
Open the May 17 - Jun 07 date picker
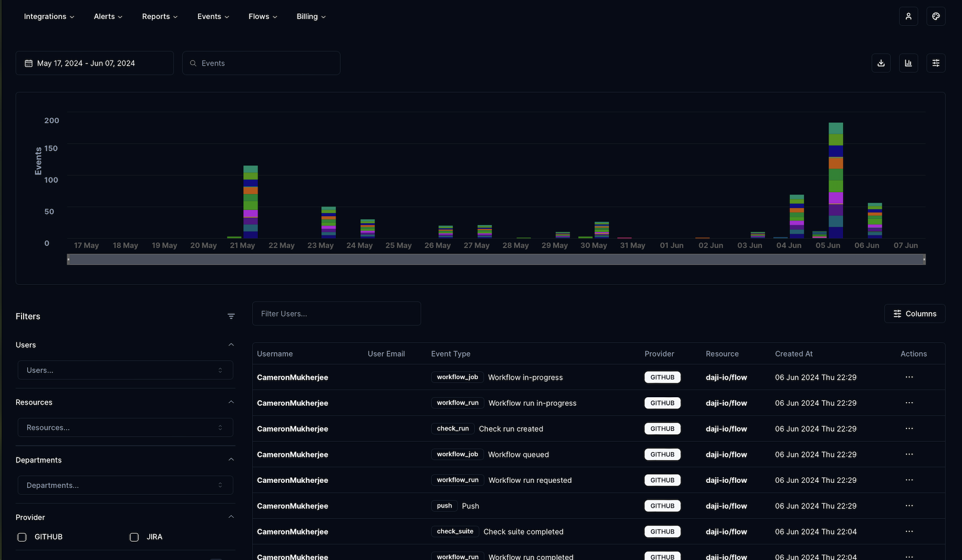(x=95, y=63)
